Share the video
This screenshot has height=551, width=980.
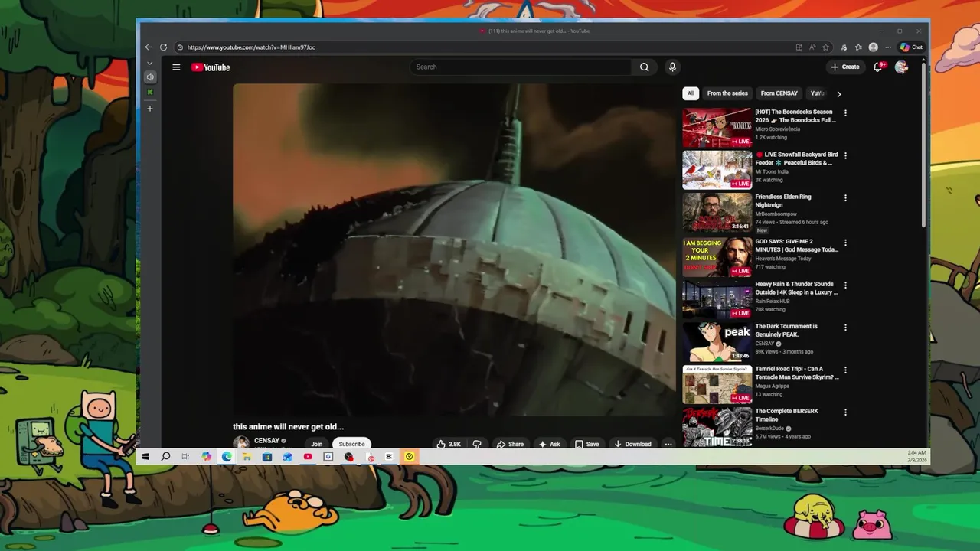coord(510,444)
